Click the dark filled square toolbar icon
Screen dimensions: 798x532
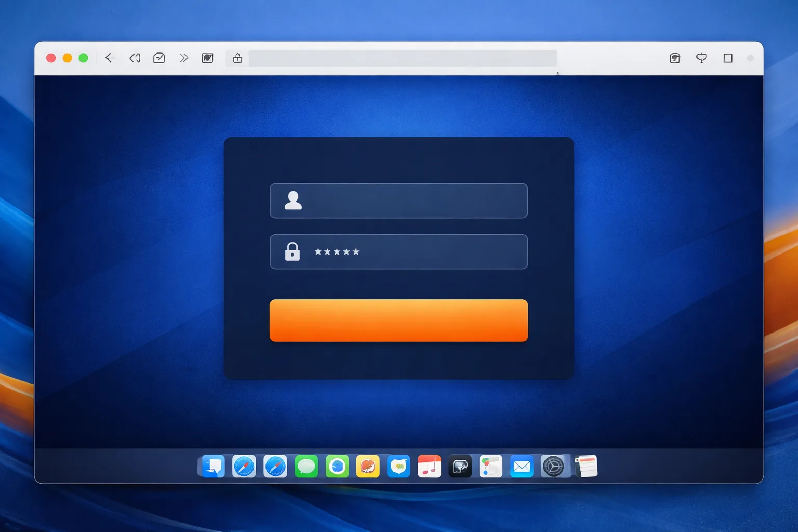[x=207, y=58]
